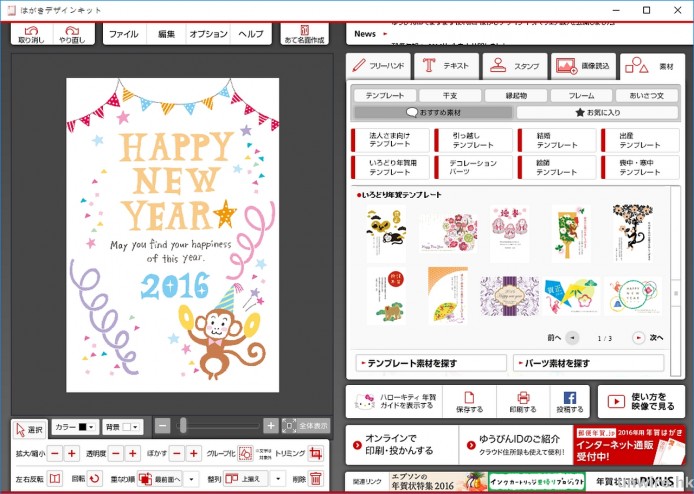The image size is (694, 494).
Task: Choose the 干支 zodiac category button
Action: 450,95
